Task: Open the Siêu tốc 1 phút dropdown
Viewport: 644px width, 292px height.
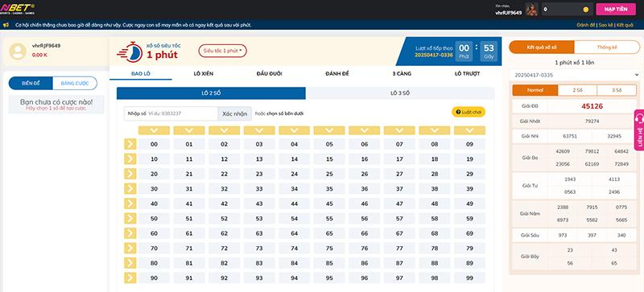Action: coord(223,51)
